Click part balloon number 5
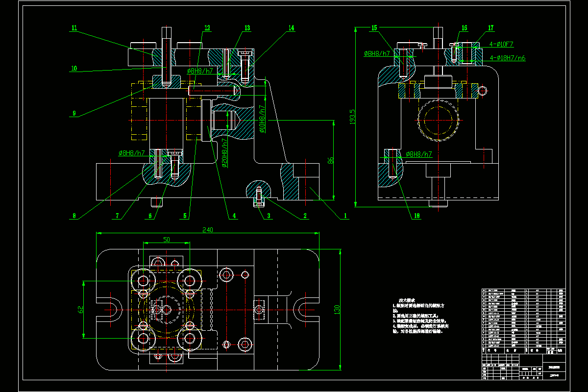This screenshot has width=588, height=392. (185, 215)
